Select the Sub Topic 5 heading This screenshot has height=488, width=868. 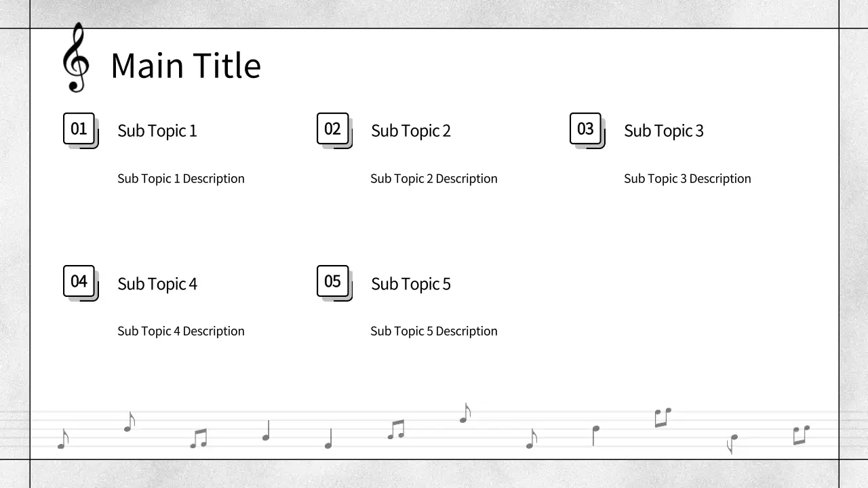(x=410, y=284)
